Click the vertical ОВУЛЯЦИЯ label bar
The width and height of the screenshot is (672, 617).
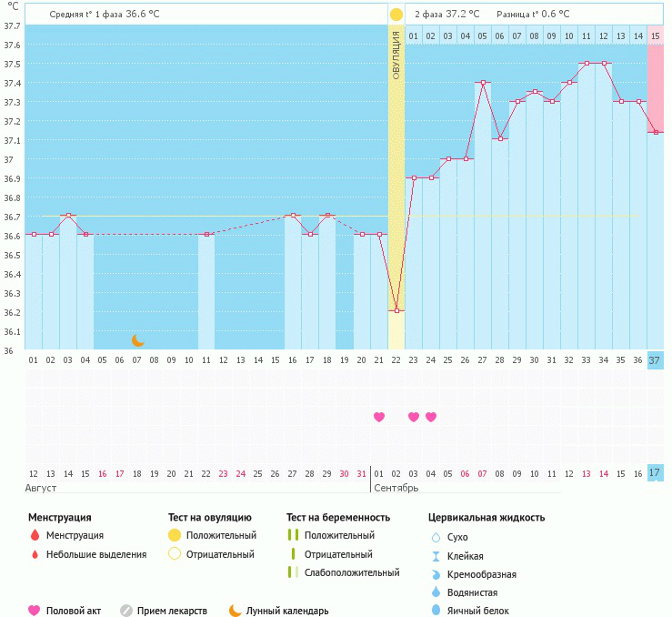[x=396, y=55]
